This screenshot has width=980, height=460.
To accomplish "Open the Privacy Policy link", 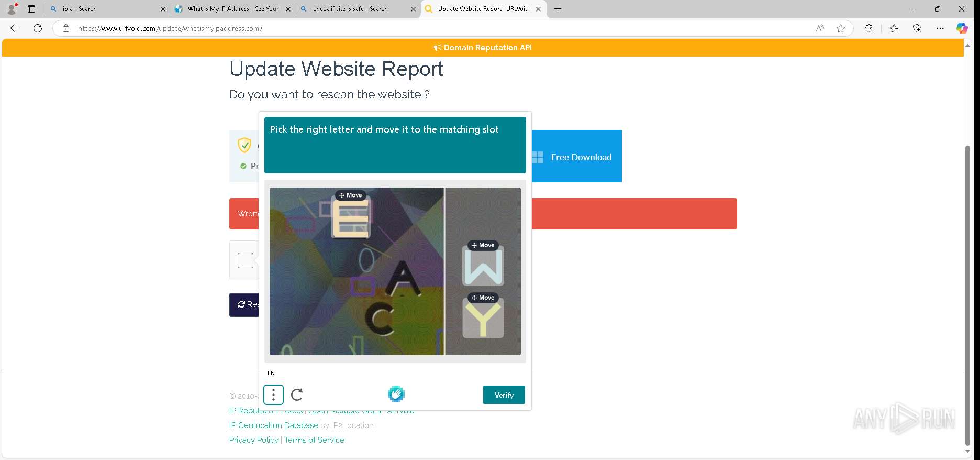I will (254, 440).
